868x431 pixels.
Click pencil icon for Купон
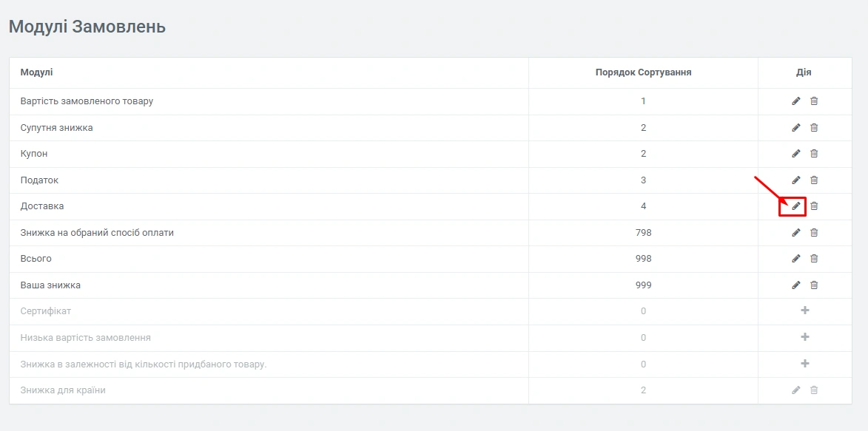tap(796, 154)
